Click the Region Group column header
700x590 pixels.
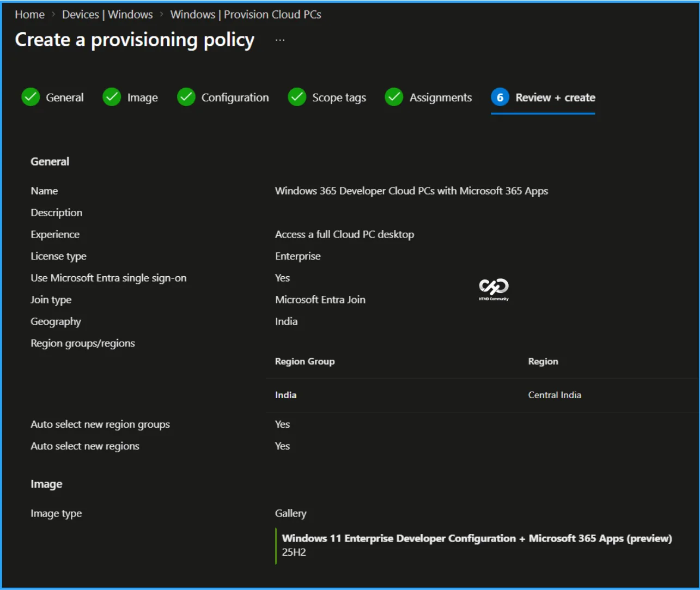click(305, 361)
